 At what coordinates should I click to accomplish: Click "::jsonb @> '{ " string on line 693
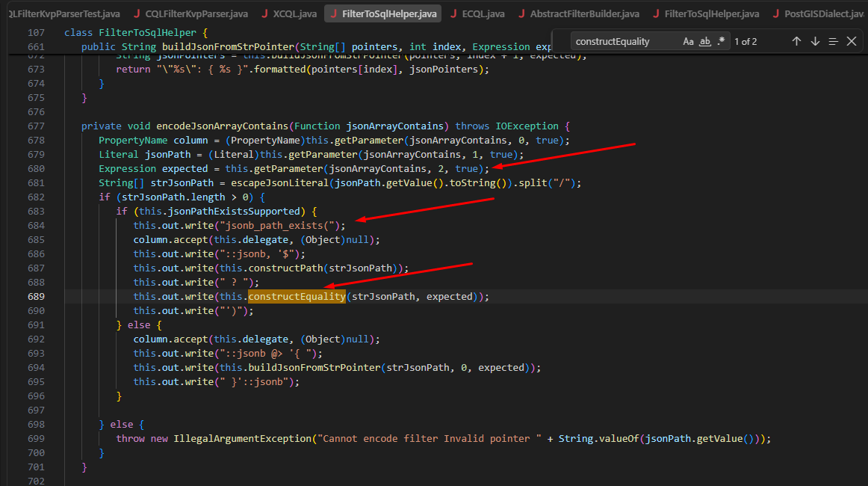[x=268, y=354]
